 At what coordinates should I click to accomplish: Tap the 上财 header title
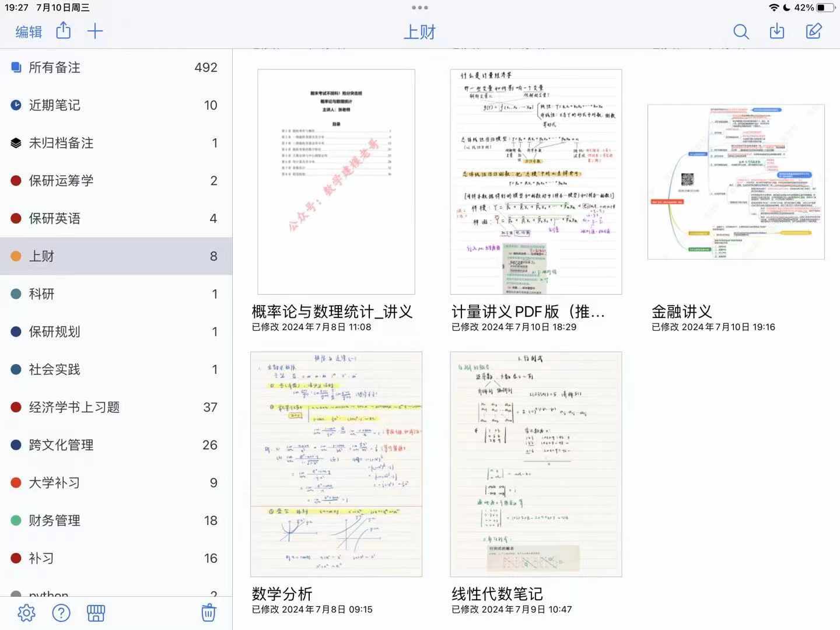tap(420, 32)
